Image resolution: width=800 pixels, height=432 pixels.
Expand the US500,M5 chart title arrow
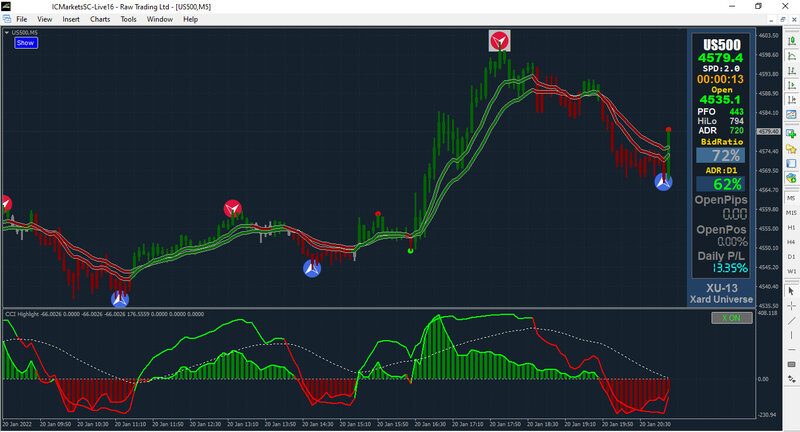pyautogui.click(x=7, y=33)
